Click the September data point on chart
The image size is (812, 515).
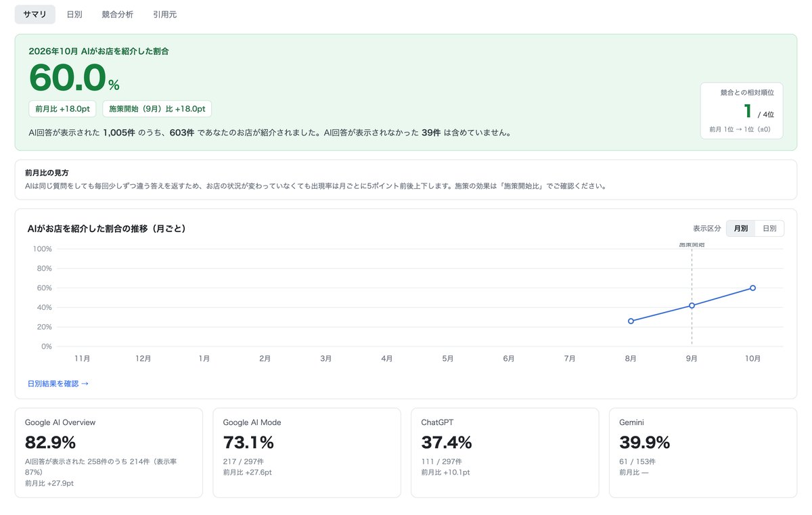click(692, 305)
